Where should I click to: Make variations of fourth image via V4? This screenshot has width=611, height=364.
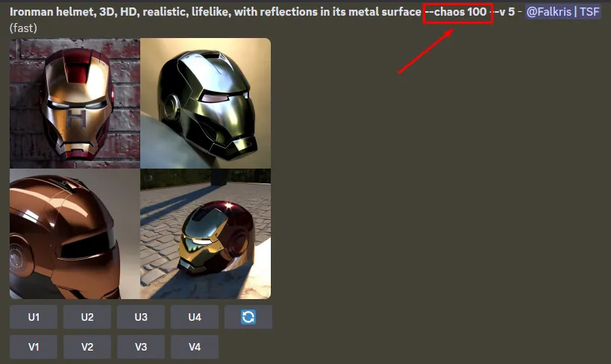pyautogui.click(x=195, y=347)
